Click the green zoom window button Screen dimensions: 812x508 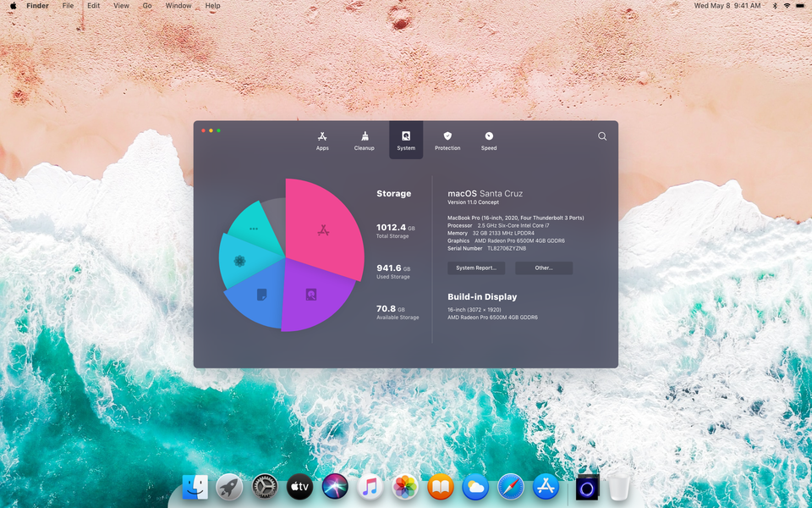[x=218, y=130]
